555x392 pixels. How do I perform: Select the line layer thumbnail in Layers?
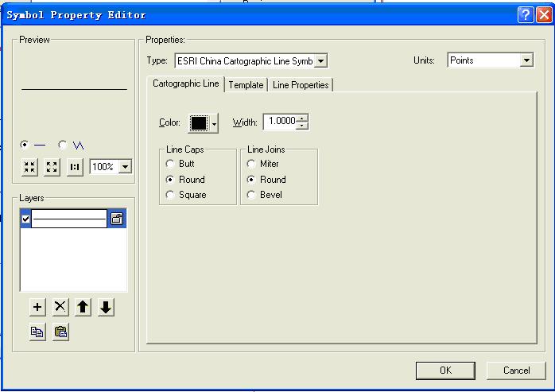tap(69, 219)
